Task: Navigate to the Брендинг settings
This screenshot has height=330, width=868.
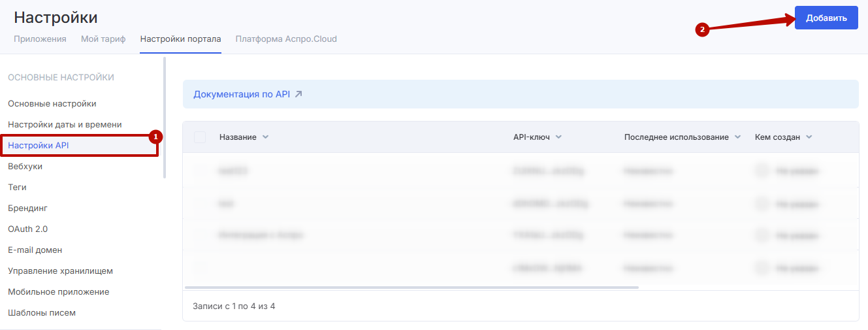Action: 27,208
